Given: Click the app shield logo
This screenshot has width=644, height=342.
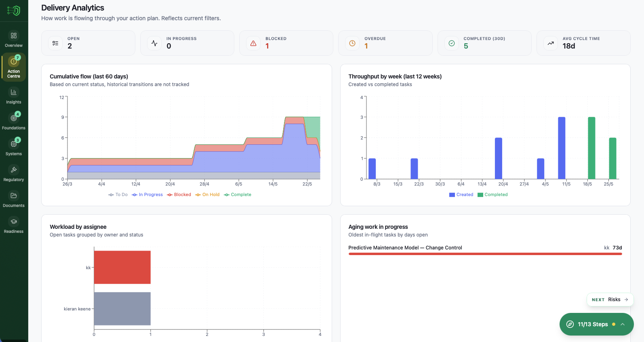Looking at the screenshot, I should (x=14, y=11).
